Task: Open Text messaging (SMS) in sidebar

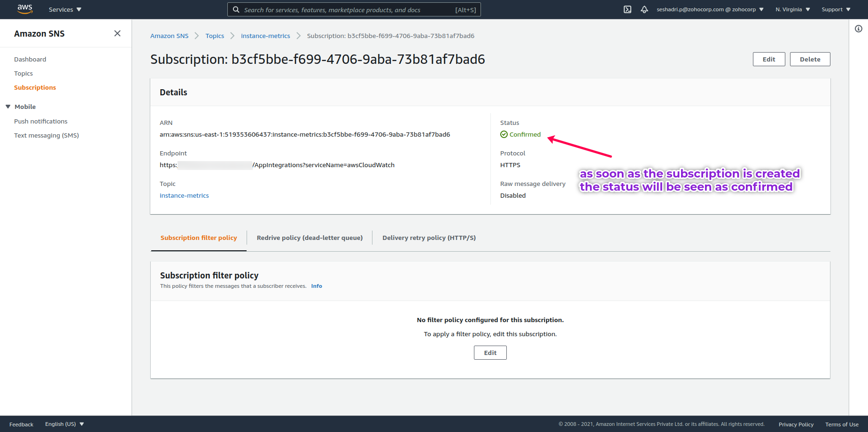Action: point(46,135)
